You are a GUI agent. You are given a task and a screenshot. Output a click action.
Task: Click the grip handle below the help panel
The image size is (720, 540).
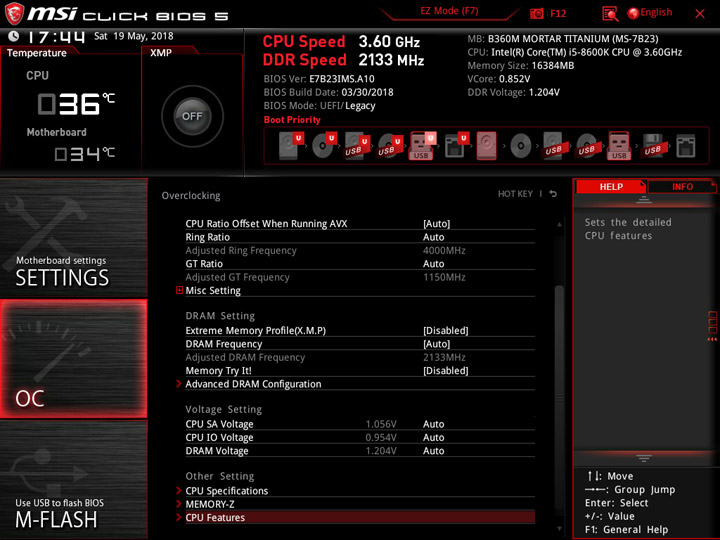tap(644, 458)
